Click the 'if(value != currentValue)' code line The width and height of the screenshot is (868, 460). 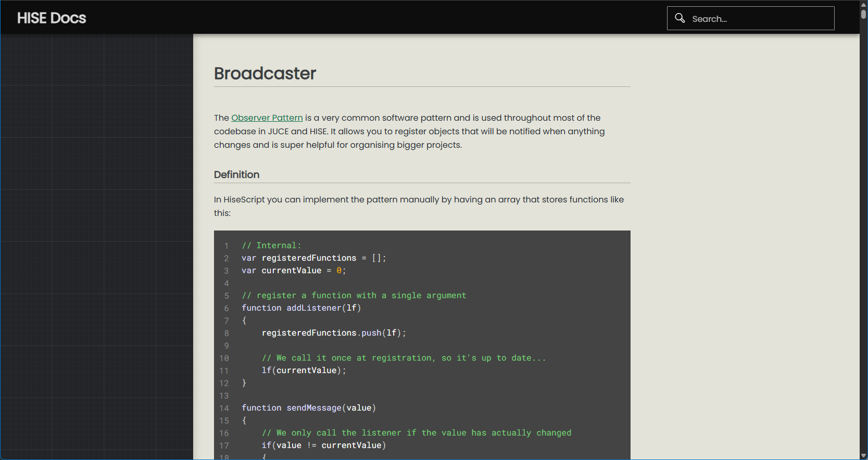tap(323, 445)
